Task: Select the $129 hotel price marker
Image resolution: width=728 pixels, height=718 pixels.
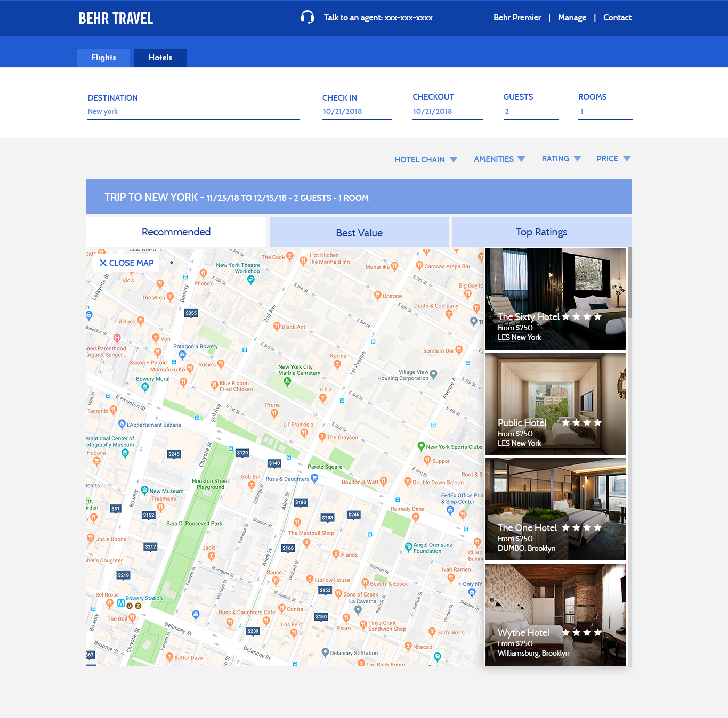Action: (242, 453)
